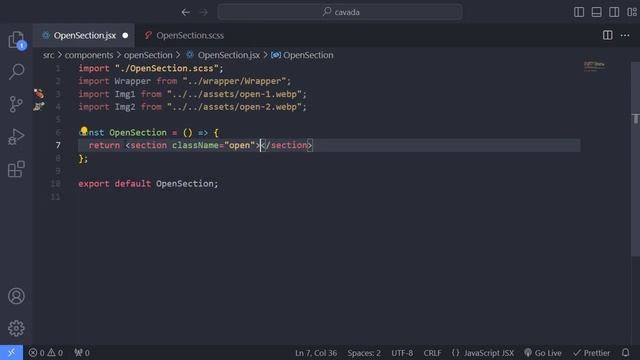Open notifications bell

coord(625,353)
